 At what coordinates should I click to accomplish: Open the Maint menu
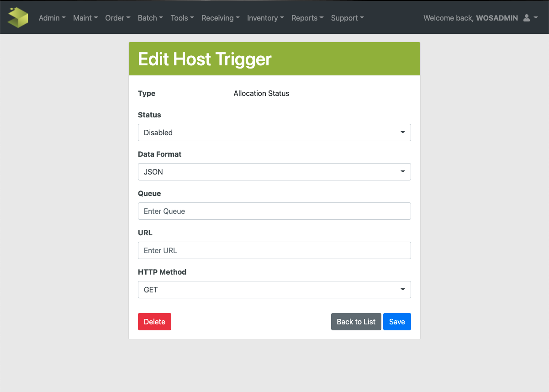click(85, 18)
